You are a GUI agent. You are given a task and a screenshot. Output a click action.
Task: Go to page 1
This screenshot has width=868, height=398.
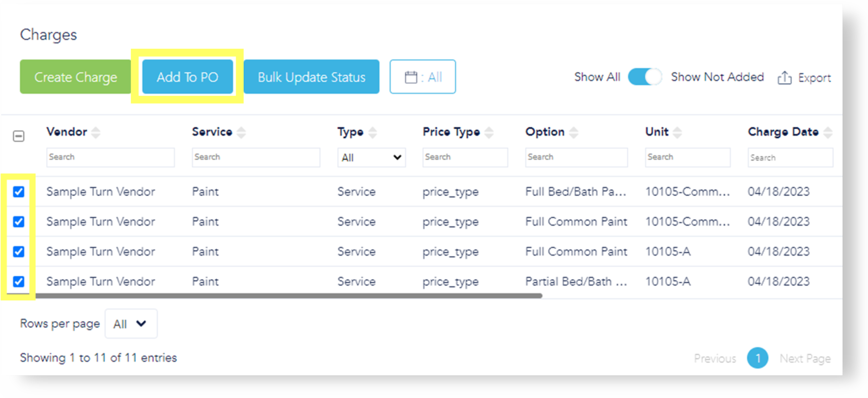(x=757, y=358)
